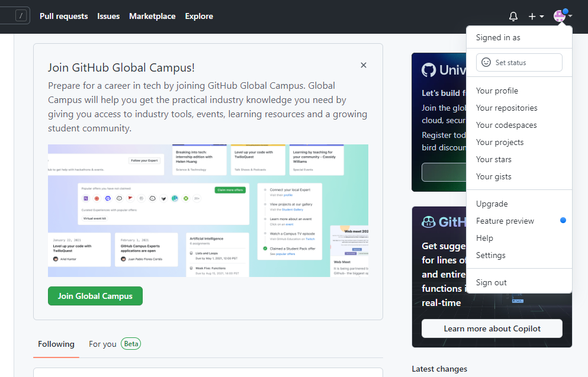Click the smiley icon in Set status

[486, 62]
